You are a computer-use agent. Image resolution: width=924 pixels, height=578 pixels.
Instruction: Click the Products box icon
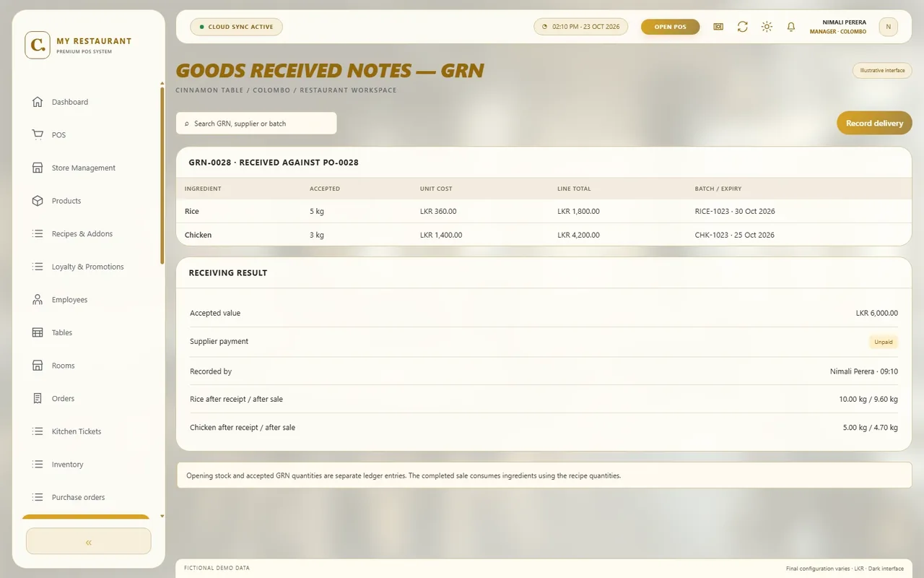coord(38,201)
